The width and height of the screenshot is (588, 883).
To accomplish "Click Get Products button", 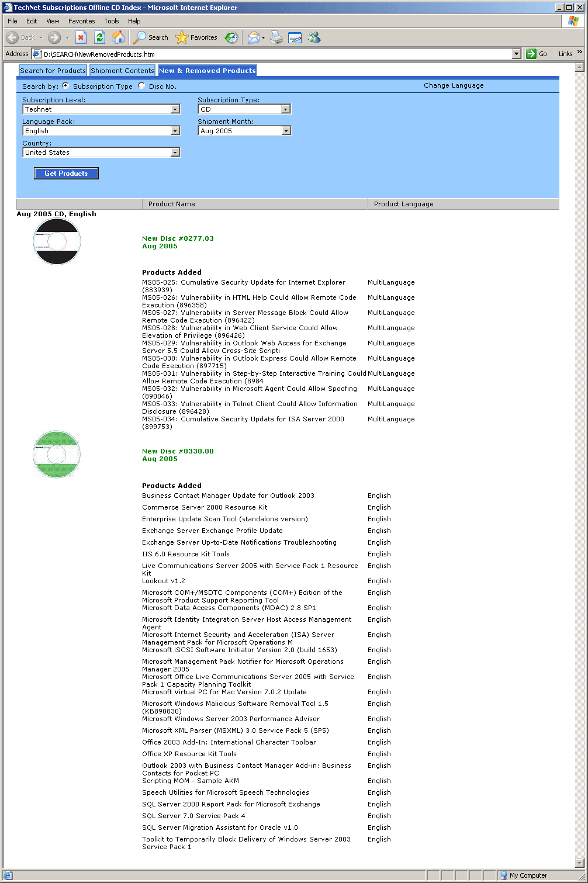I will point(66,174).
